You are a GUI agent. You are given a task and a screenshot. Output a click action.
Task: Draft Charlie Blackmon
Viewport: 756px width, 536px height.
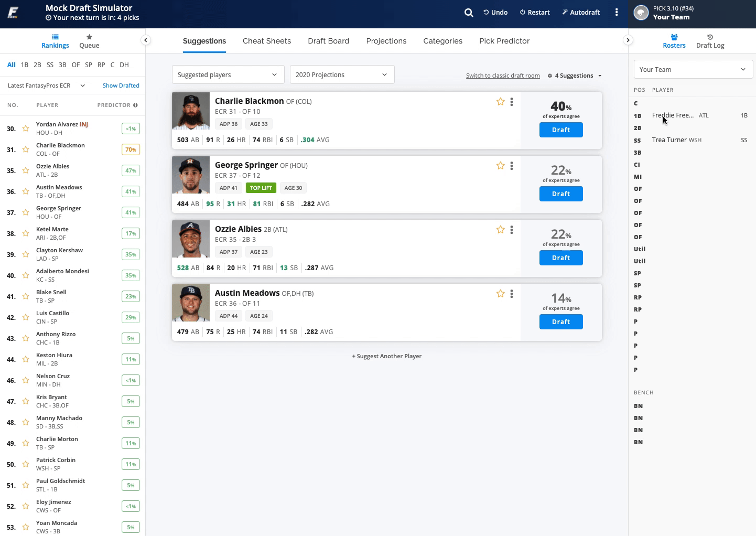[x=561, y=130]
